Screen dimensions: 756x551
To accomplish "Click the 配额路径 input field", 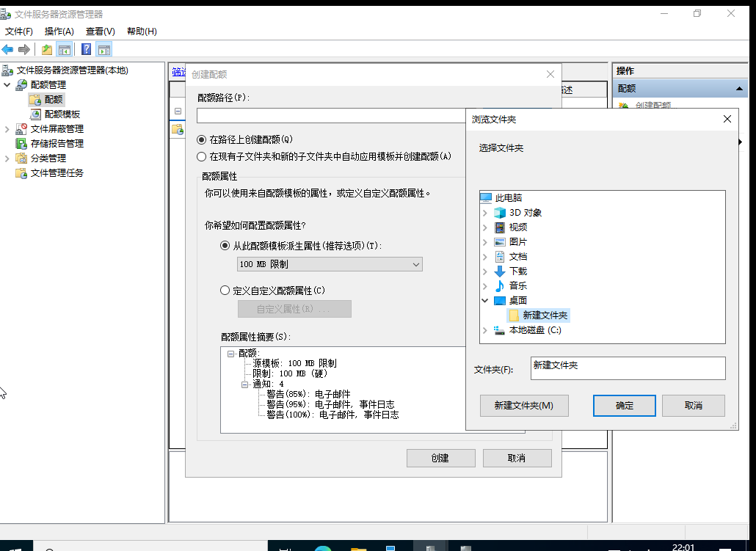I will [x=331, y=116].
